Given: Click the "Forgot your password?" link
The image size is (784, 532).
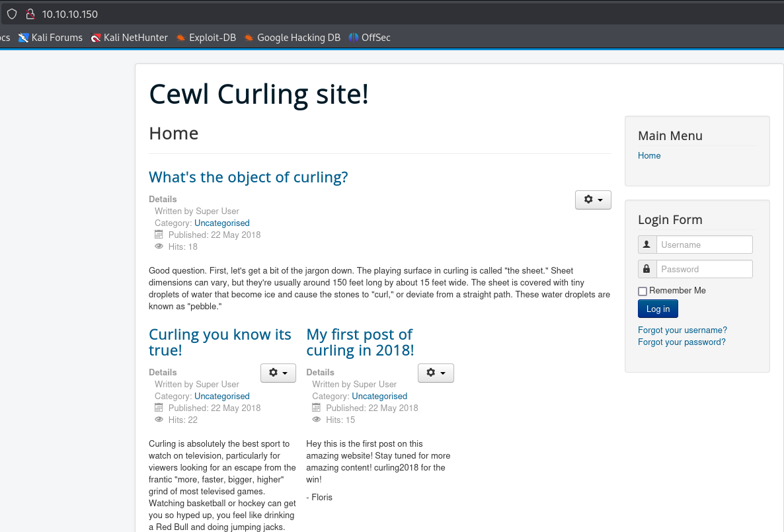Looking at the screenshot, I should point(682,342).
